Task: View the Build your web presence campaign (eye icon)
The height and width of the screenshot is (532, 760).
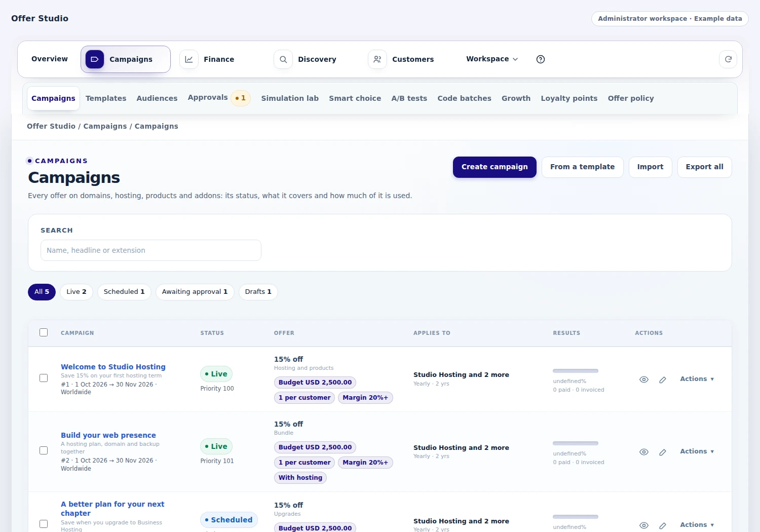Action: point(644,452)
